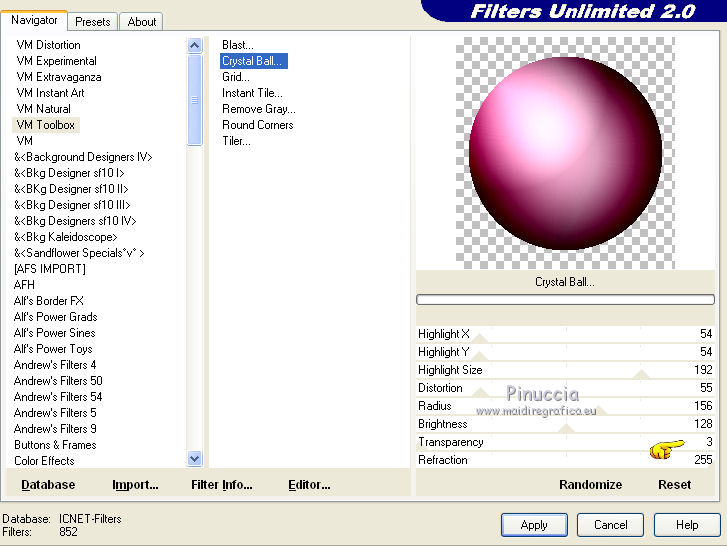The height and width of the screenshot is (546, 727).
Task: Switch to the Navigator tab
Action: pyautogui.click(x=34, y=20)
